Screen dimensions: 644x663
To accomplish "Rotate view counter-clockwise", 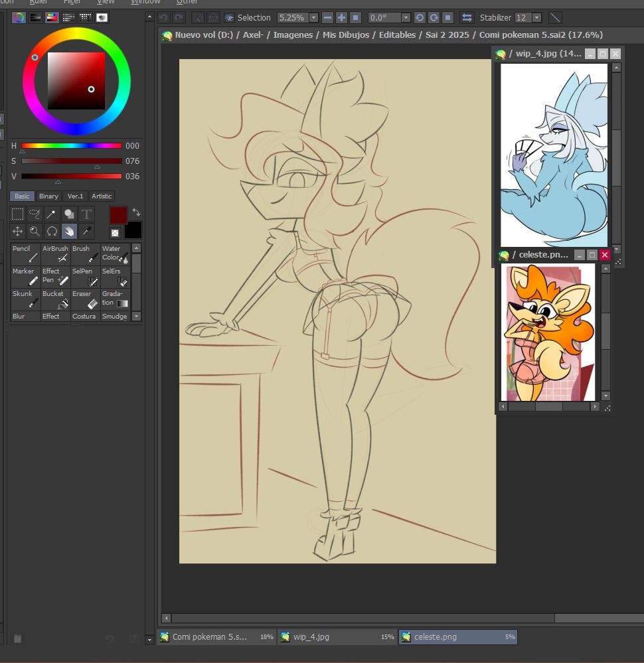I will [420, 18].
